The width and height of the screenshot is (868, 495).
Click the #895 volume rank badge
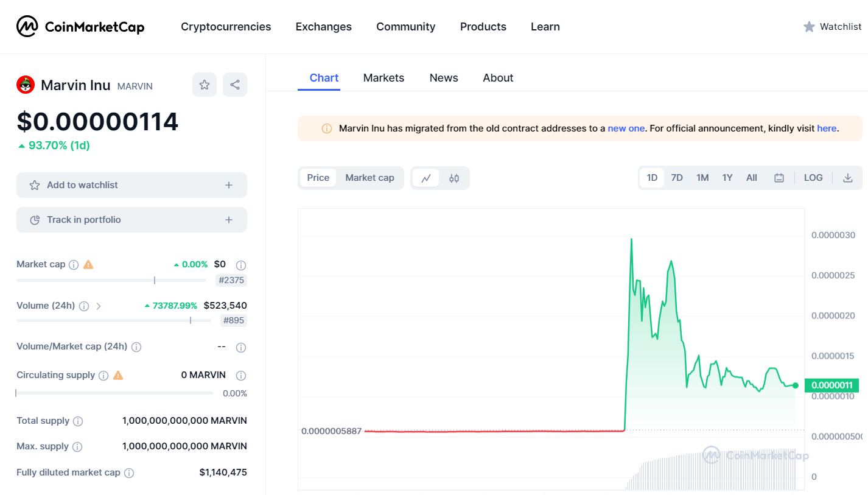coord(234,320)
